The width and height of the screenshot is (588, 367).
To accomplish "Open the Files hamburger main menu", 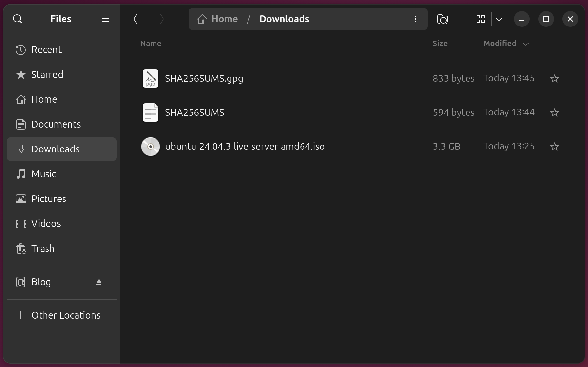I will (x=105, y=19).
